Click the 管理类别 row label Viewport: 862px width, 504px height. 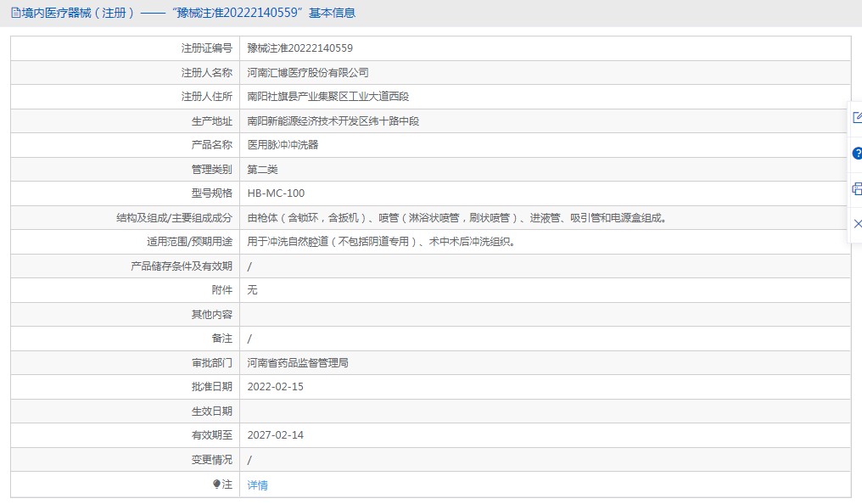point(211,170)
